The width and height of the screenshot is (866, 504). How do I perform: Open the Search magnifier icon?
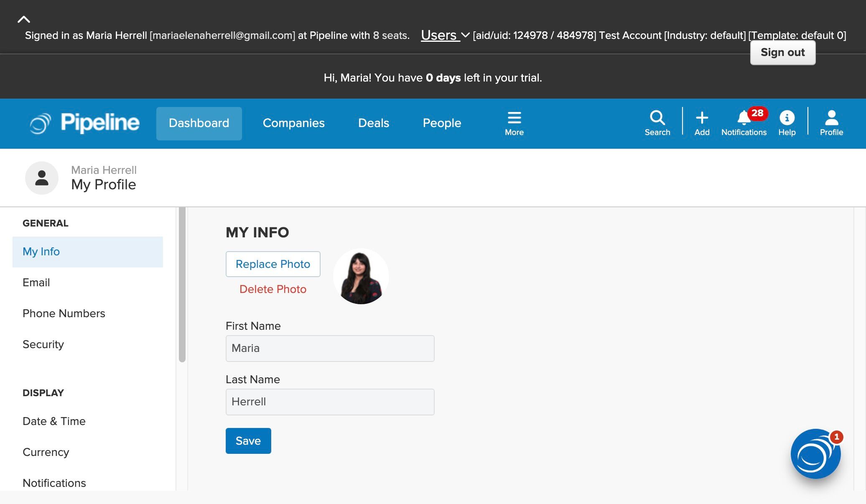click(x=657, y=123)
